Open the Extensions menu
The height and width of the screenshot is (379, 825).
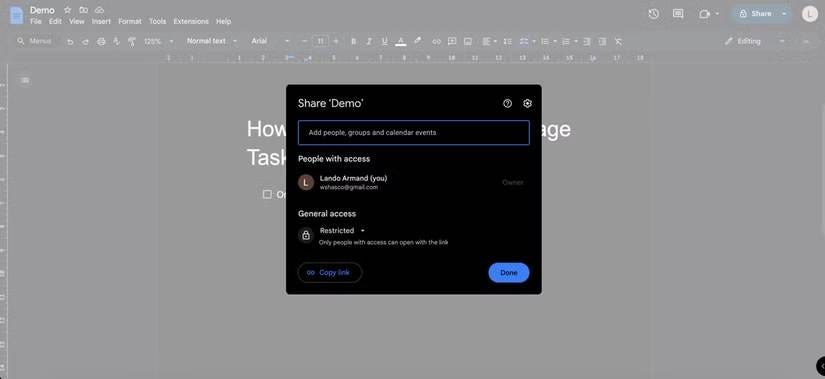[191, 22]
